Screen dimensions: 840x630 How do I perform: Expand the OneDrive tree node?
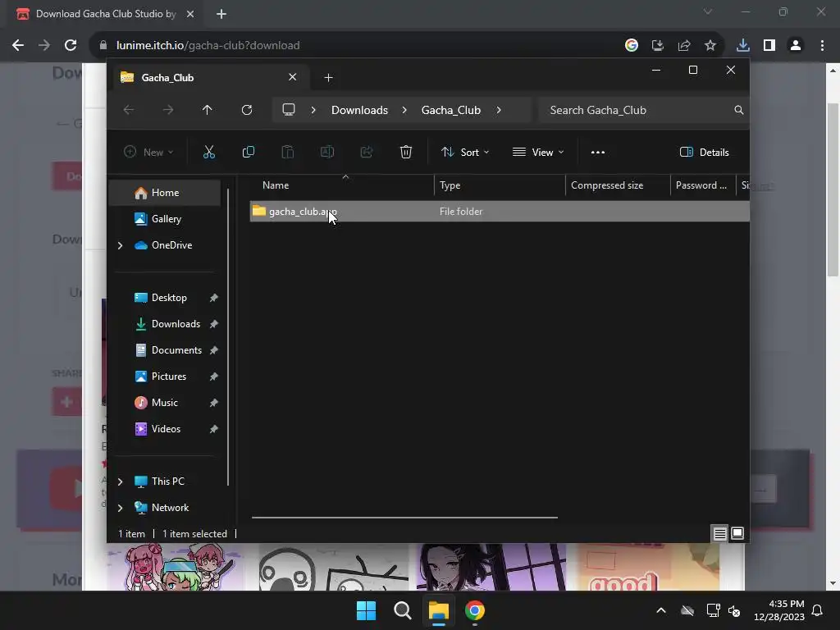coord(120,245)
